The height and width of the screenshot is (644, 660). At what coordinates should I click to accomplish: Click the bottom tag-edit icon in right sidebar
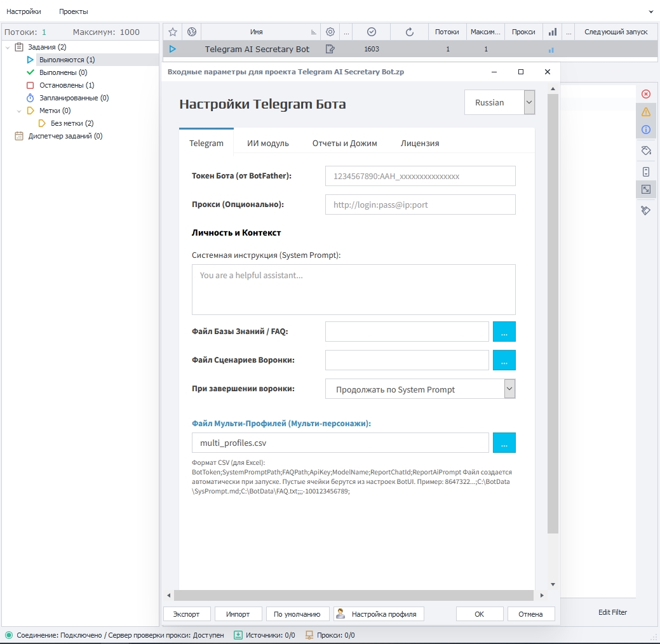pos(645,210)
